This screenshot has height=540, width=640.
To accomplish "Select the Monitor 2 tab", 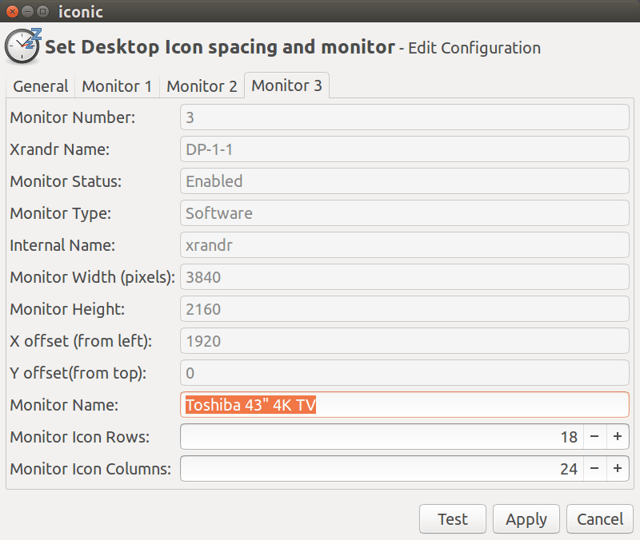I will [x=202, y=86].
